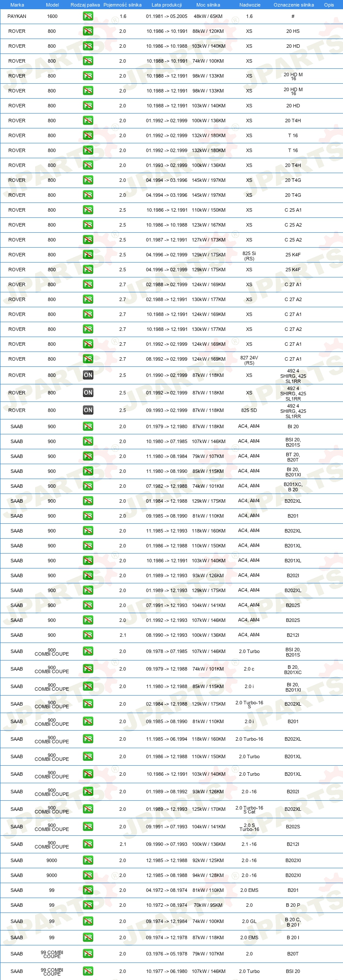343x980 pixels.
Task: Click the petrol icon in the ROVER 800 20 HS row
Action: click(x=88, y=31)
